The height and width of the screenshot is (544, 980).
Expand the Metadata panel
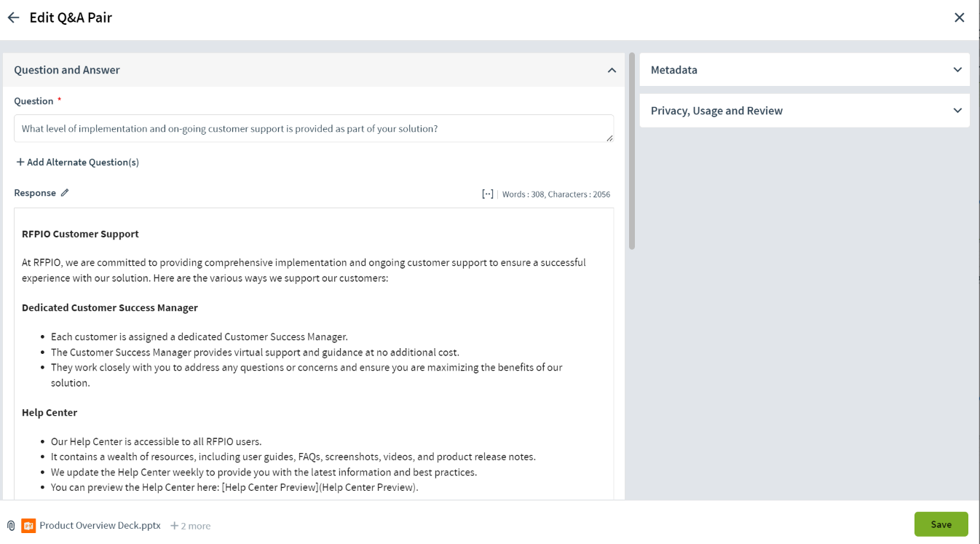point(957,70)
